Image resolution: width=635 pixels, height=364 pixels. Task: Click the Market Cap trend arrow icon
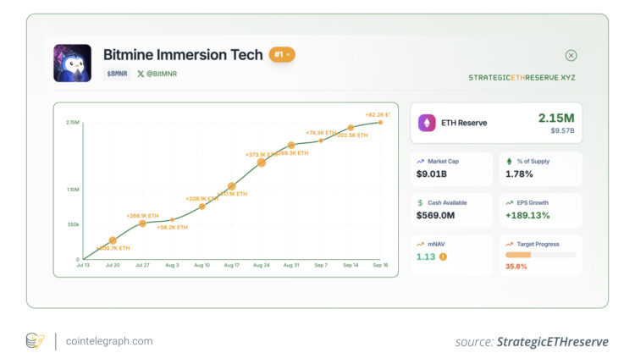click(x=421, y=161)
